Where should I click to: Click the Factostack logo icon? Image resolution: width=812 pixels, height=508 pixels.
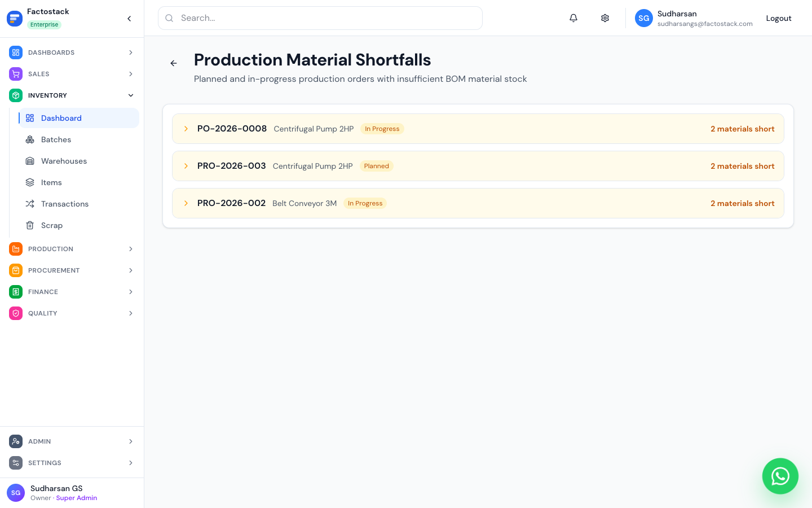(15, 19)
